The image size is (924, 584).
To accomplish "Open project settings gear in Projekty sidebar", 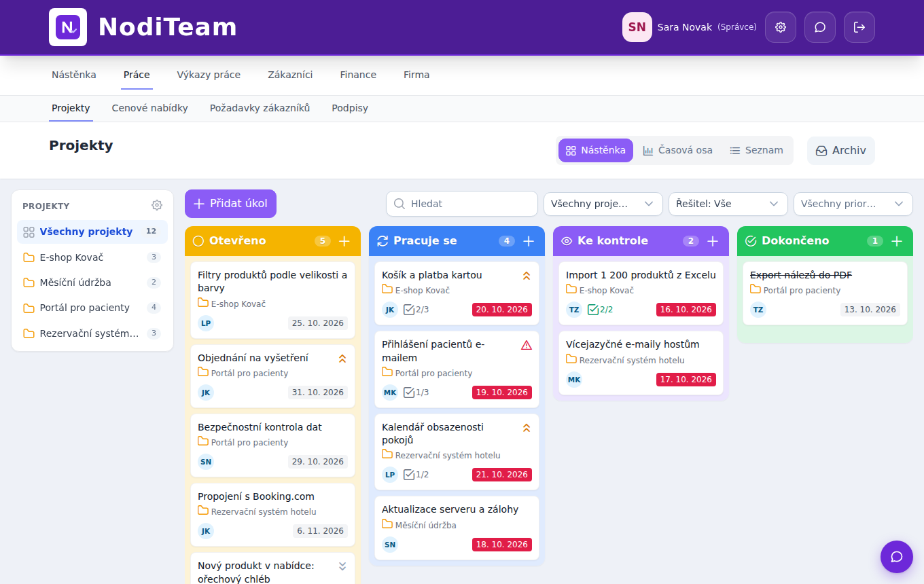I will click(x=157, y=205).
